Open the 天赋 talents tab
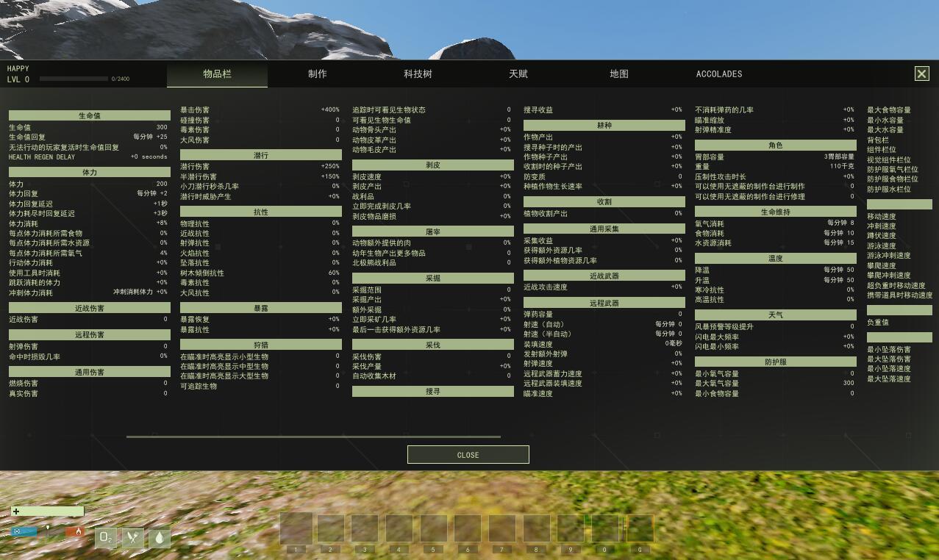 tap(518, 74)
